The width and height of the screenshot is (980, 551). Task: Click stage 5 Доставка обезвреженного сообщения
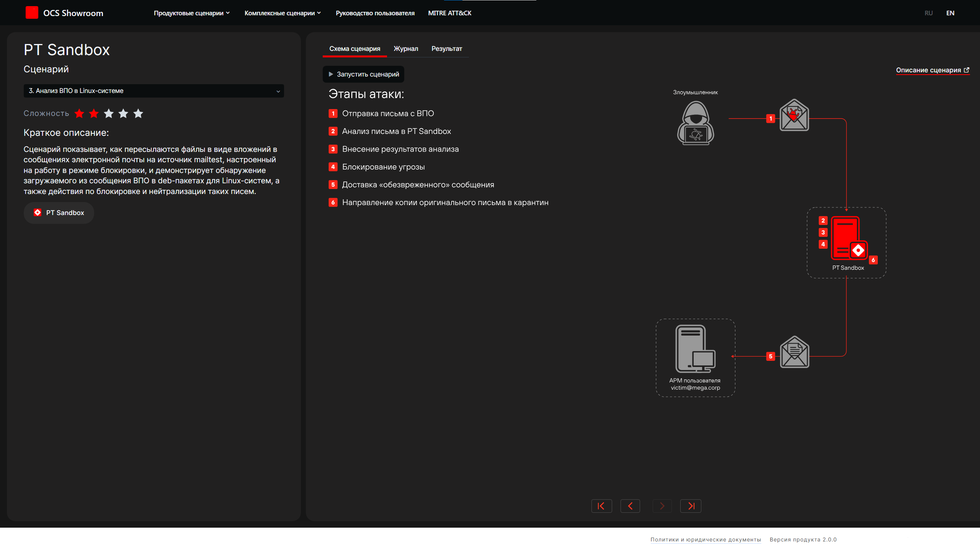click(x=411, y=184)
